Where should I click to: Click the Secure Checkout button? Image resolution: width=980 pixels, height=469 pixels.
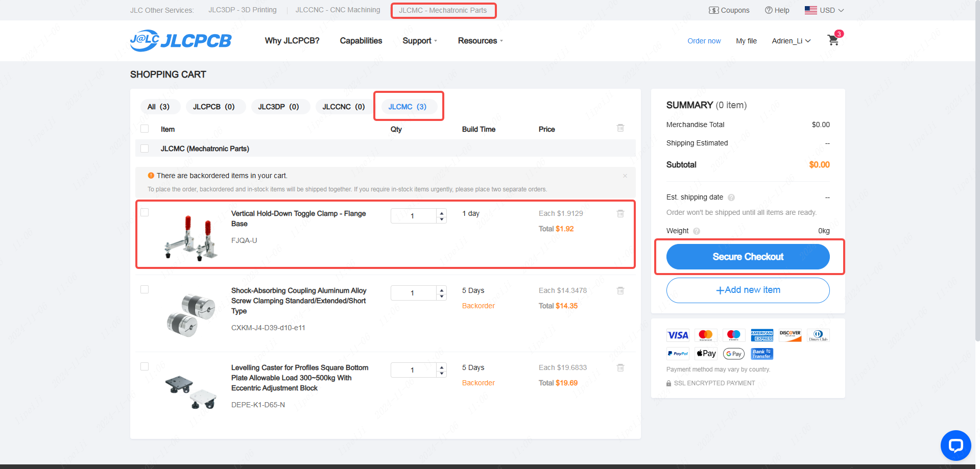tap(748, 257)
